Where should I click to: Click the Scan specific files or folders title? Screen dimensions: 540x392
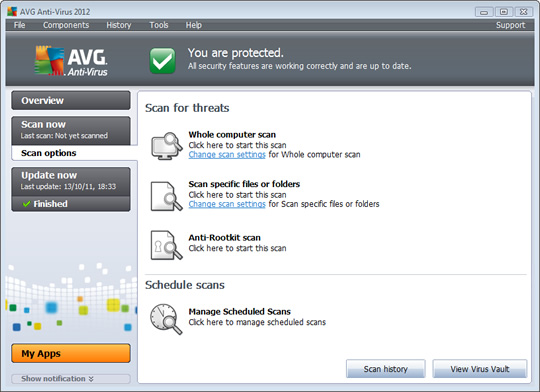[x=244, y=184]
